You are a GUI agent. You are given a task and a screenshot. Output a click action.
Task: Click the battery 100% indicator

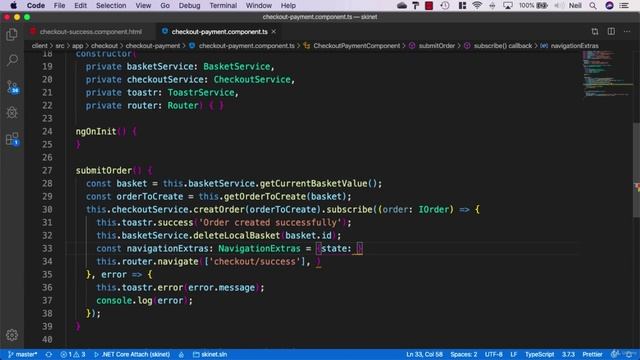click(x=533, y=5)
